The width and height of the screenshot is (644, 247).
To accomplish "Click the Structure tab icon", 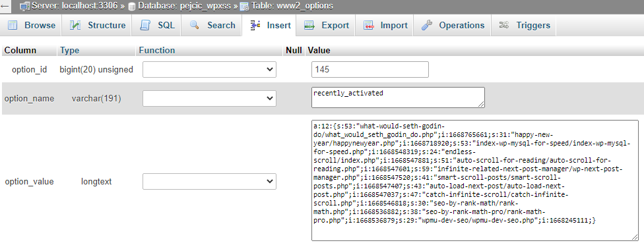I will pyautogui.click(x=75, y=25).
